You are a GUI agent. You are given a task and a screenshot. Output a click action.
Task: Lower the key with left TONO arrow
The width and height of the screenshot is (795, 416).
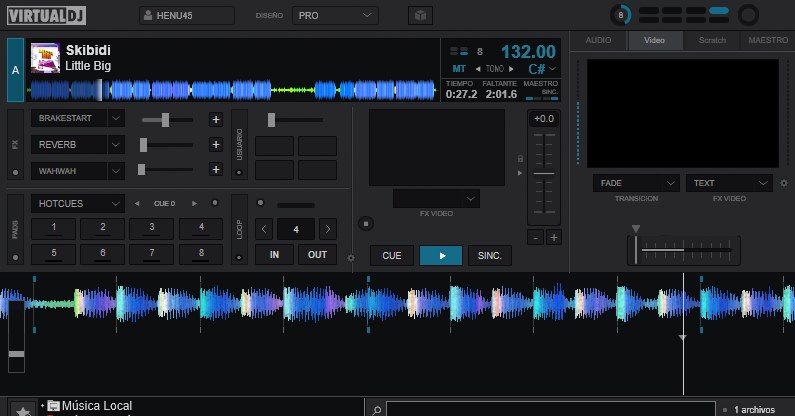478,68
